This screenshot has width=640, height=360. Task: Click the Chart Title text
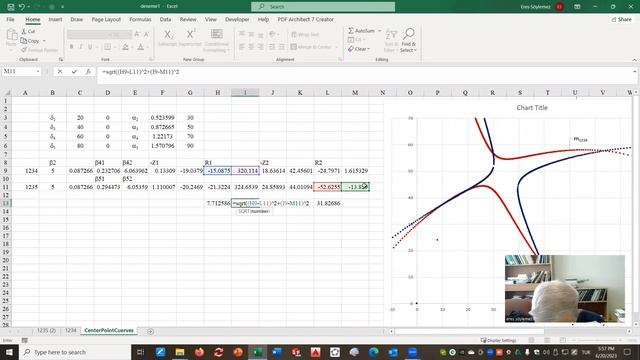click(532, 108)
